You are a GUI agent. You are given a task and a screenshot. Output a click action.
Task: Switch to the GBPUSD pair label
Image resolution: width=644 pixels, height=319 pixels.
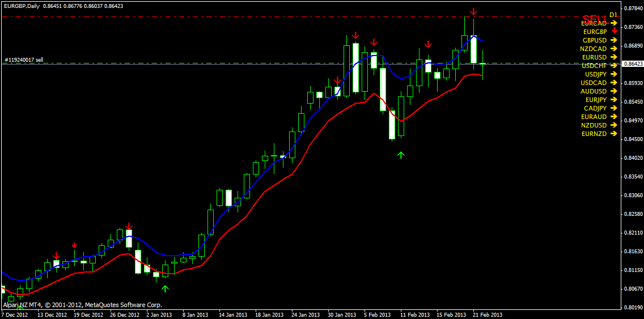pyautogui.click(x=595, y=40)
